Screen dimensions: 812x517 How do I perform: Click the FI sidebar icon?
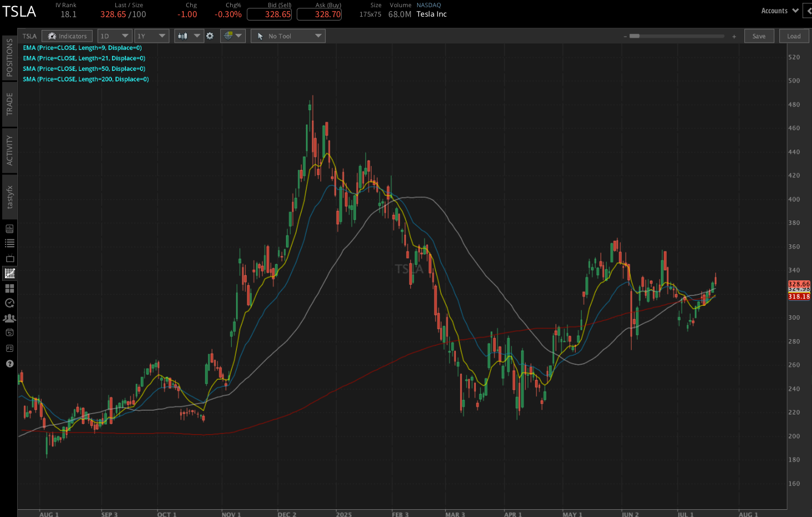click(x=9, y=348)
